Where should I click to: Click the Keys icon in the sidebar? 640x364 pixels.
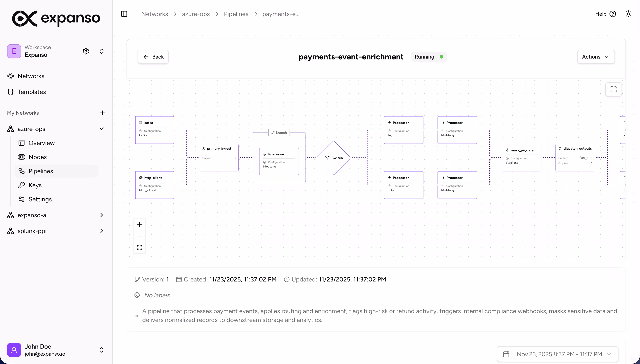pyautogui.click(x=22, y=185)
